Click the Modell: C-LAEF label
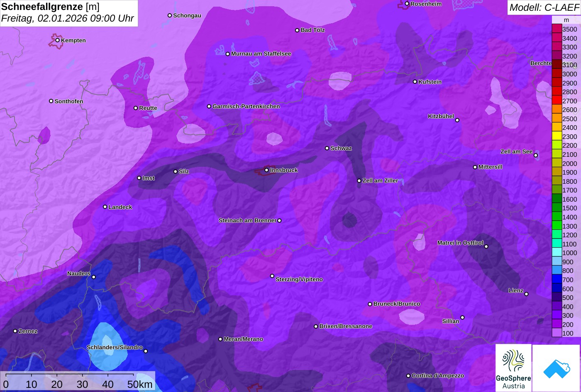This screenshot has height=392, width=581. (544, 7)
